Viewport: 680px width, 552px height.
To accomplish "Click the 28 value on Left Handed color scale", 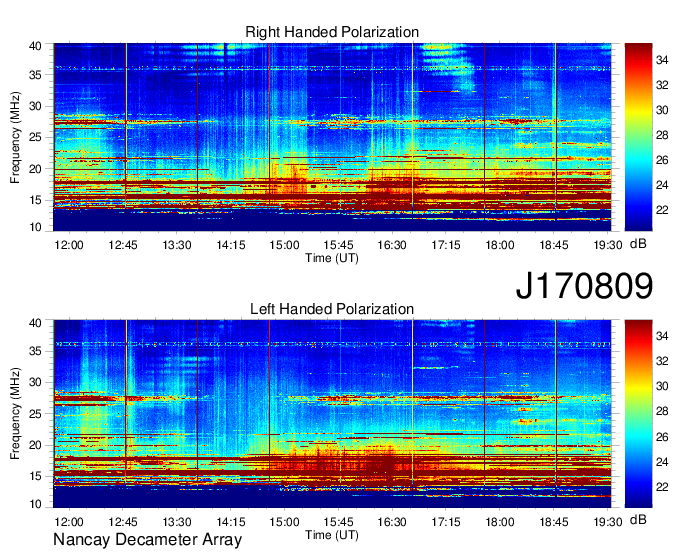I will coord(662,411).
